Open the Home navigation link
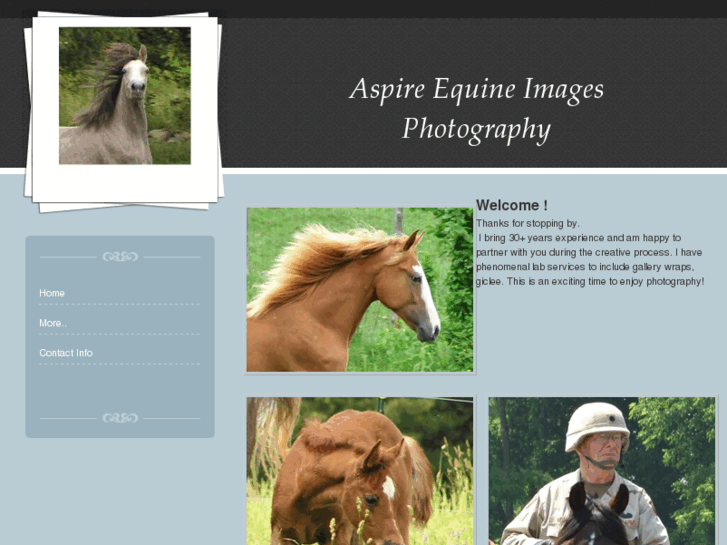 pyautogui.click(x=52, y=293)
